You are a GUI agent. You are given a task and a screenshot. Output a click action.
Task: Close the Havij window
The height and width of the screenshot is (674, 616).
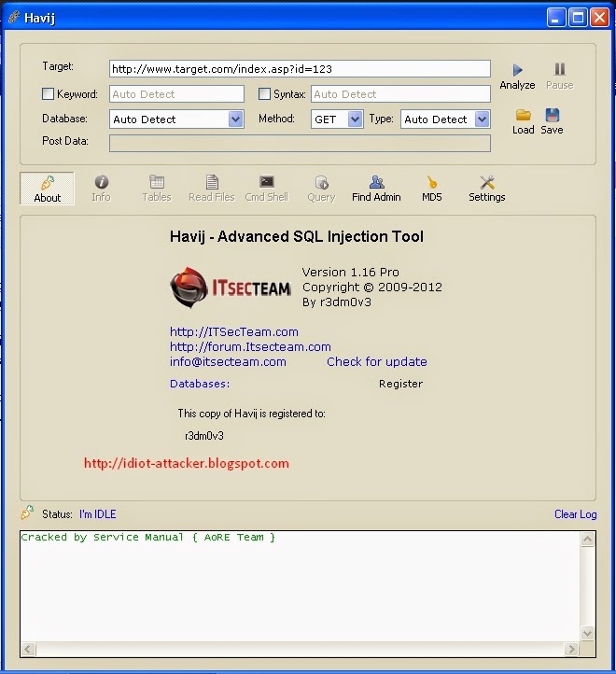click(599, 18)
